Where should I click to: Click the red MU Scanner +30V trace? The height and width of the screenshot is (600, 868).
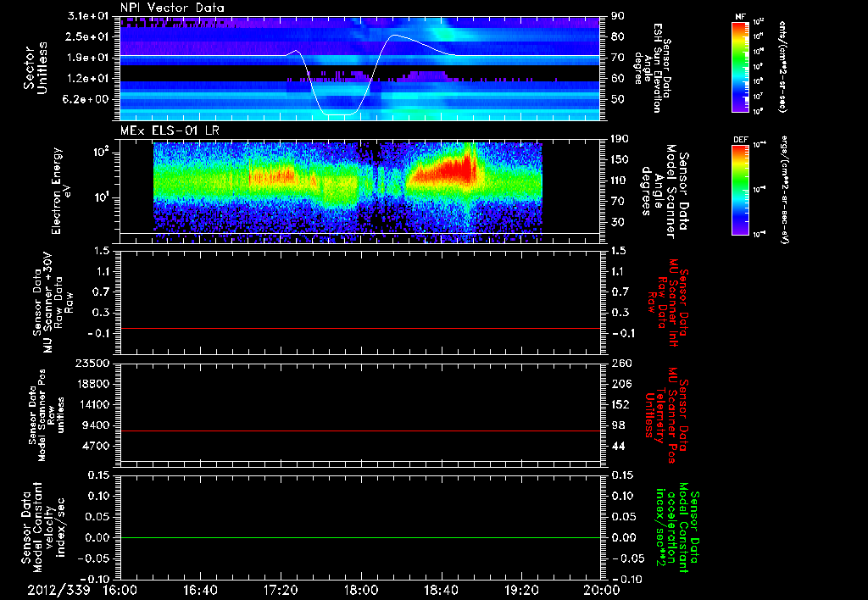click(x=359, y=328)
